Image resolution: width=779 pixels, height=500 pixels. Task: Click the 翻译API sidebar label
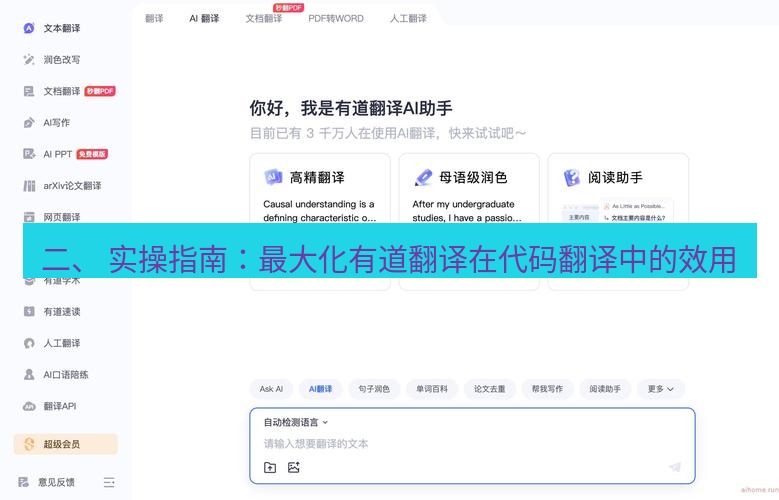(x=60, y=406)
